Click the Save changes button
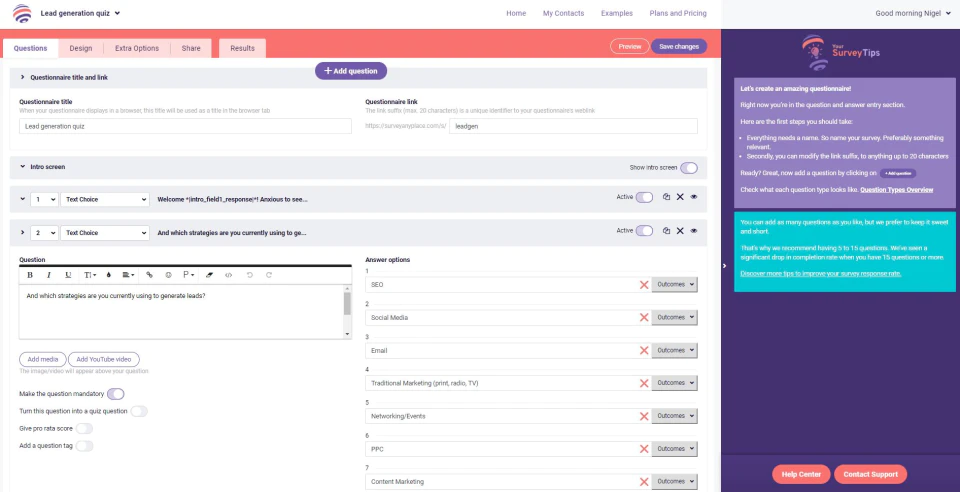The image size is (960, 492). [x=678, y=46]
